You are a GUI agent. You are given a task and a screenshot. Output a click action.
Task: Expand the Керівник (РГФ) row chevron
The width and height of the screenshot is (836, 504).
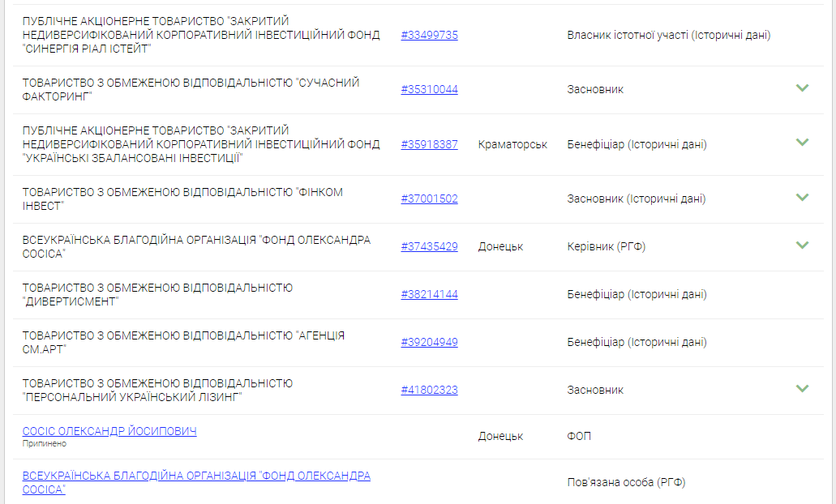(x=802, y=245)
